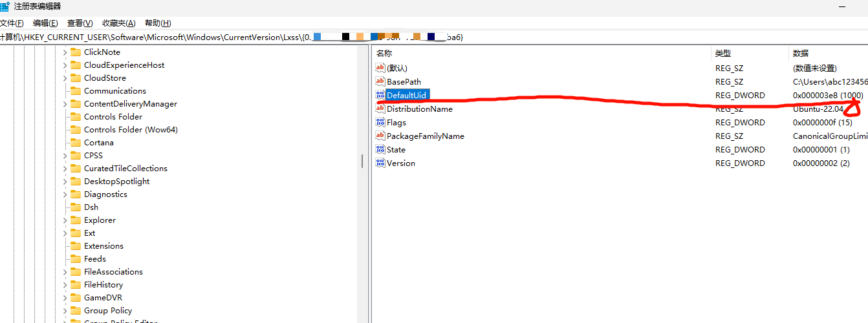Expand the CloudExperienceHost key

(x=65, y=65)
